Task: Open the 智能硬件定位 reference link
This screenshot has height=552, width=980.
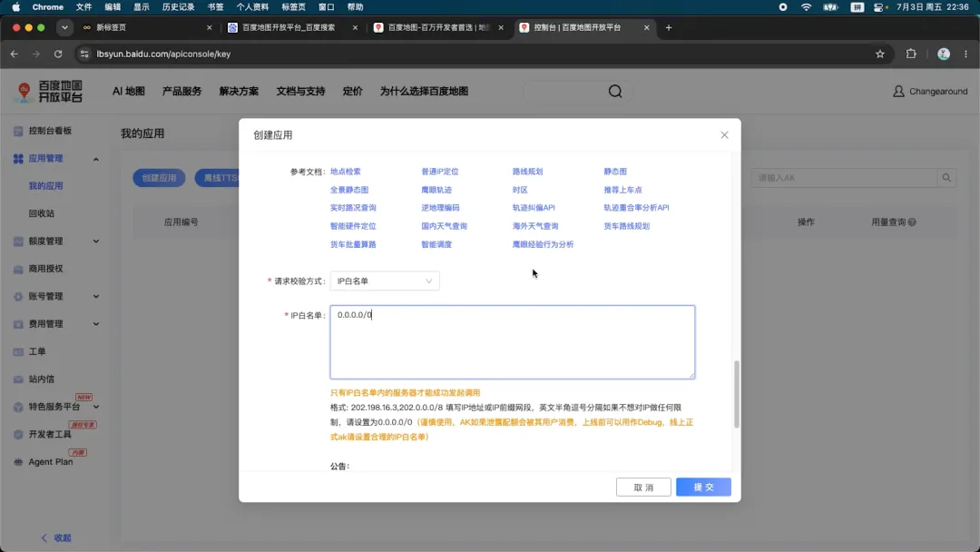Action: (353, 226)
